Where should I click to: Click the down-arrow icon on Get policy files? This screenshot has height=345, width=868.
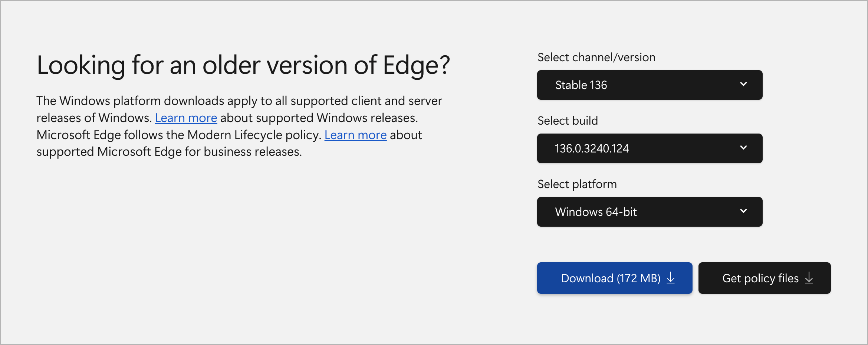click(x=809, y=278)
